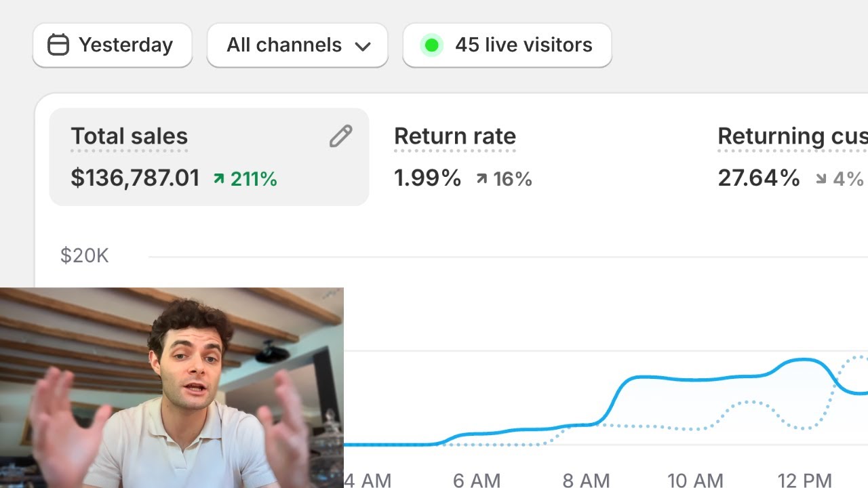Image resolution: width=868 pixels, height=488 pixels.
Task: Click the calendar icon beside Yesterday
Action: coord(58,45)
